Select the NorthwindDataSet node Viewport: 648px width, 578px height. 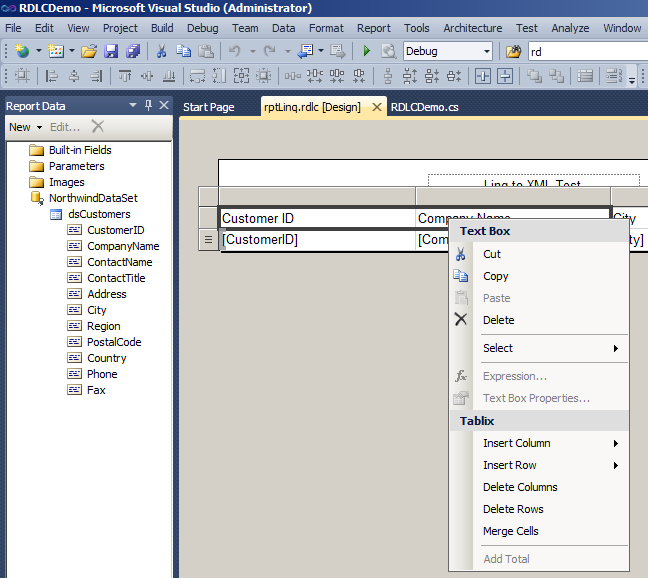point(93,198)
